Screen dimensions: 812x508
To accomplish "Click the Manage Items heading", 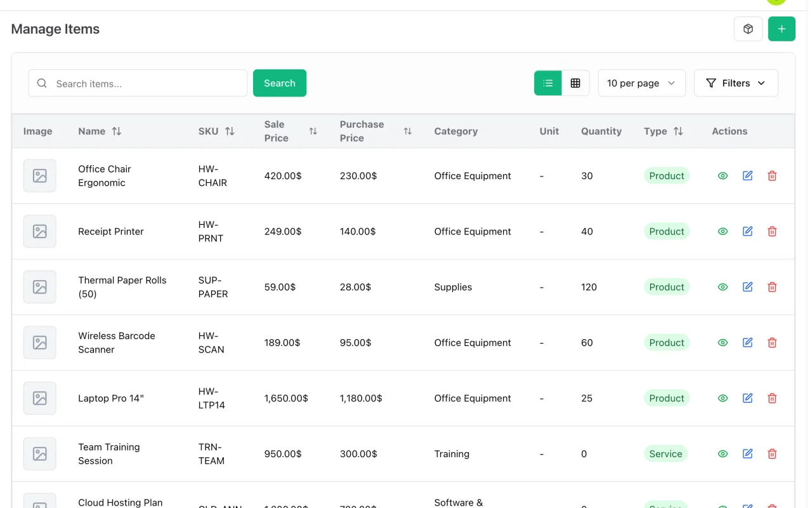I will (x=55, y=29).
